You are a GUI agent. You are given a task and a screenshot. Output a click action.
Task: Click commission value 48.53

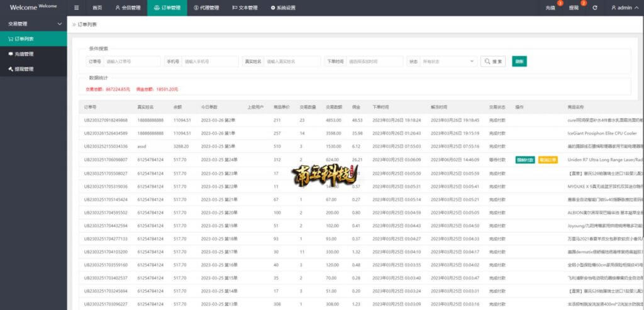coord(357,120)
